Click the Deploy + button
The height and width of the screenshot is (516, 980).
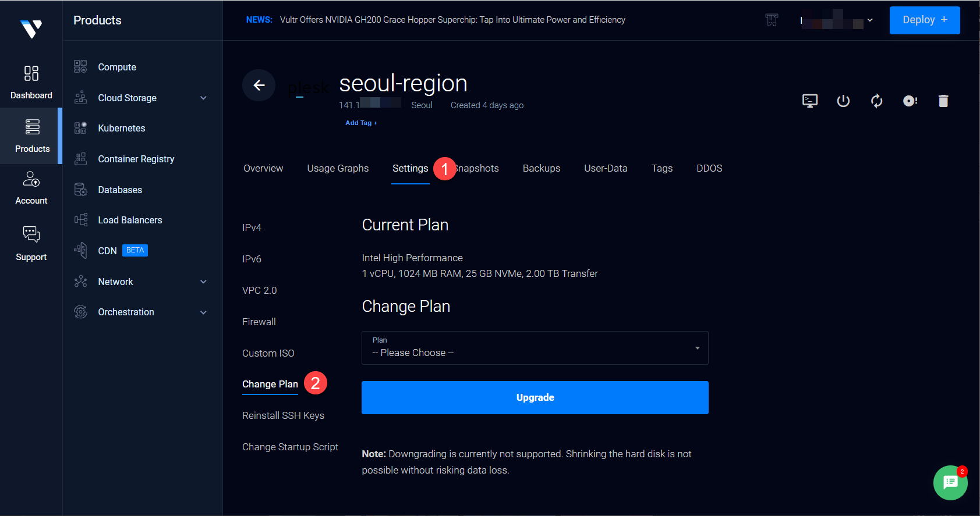click(x=925, y=20)
